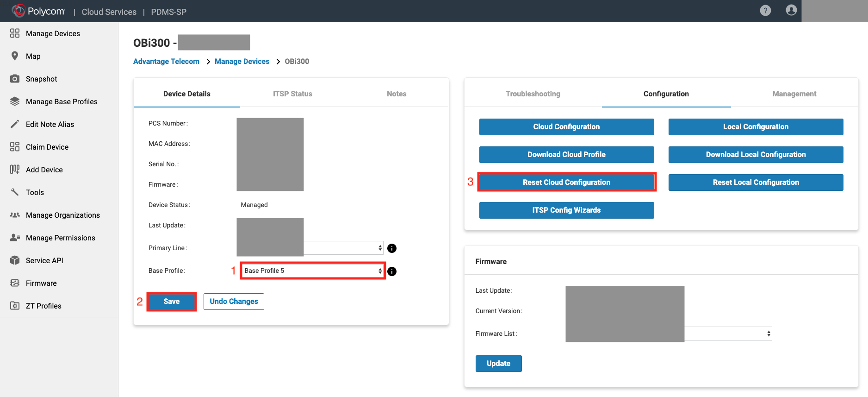This screenshot has width=868, height=397.
Task: Click PDMS-SP in the header
Action: [x=168, y=12]
